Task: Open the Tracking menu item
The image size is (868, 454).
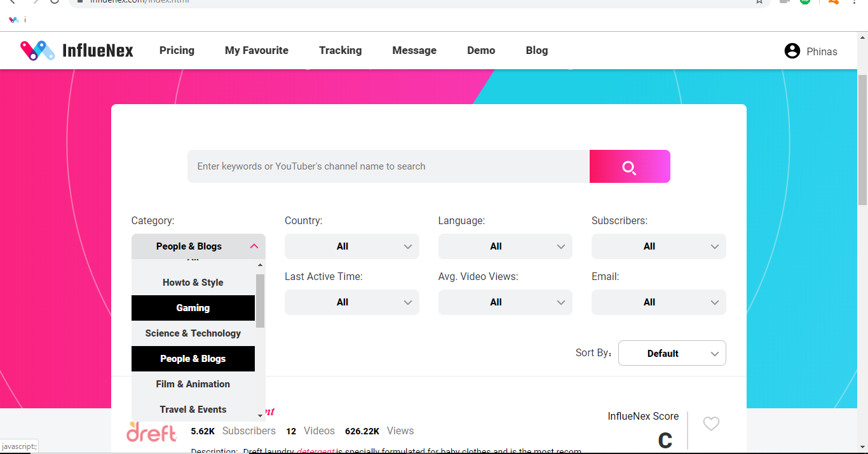Action: click(x=341, y=50)
